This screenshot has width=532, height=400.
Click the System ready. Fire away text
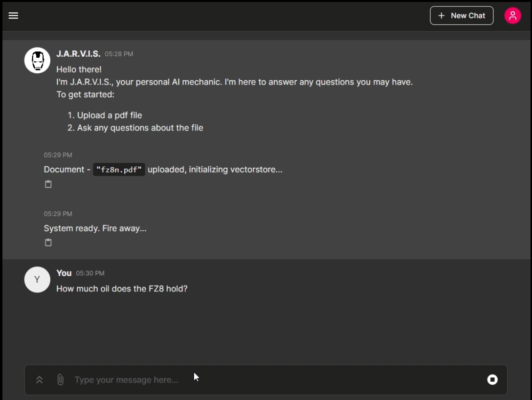[x=95, y=228]
